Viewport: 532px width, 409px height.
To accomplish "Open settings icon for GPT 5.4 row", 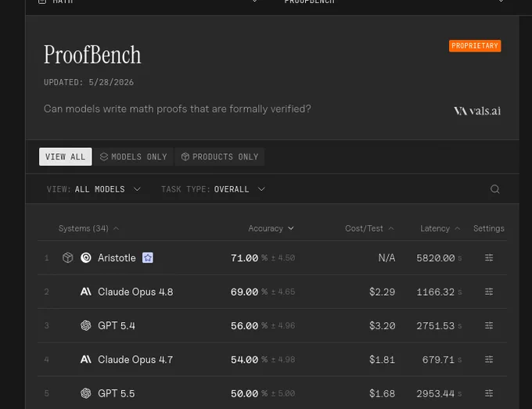I will click(x=489, y=325).
